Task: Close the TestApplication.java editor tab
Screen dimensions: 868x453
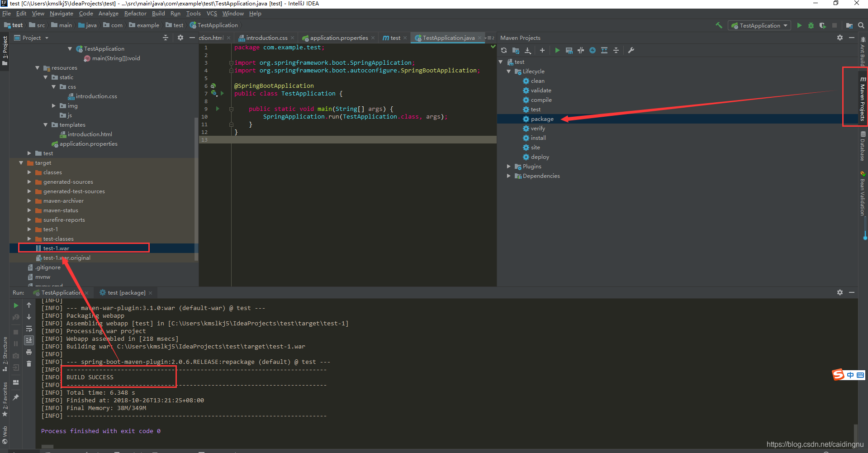Action: click(479, 38)
